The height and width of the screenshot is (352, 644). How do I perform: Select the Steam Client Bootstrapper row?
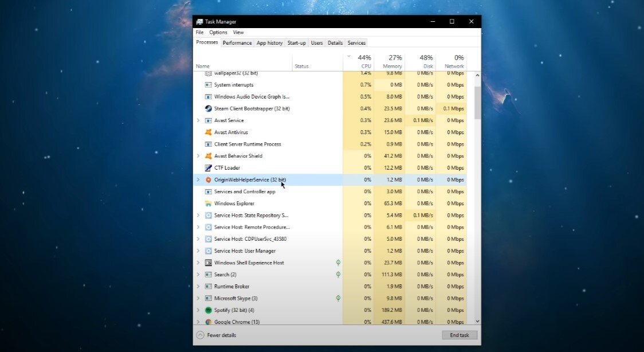point(330,109)
